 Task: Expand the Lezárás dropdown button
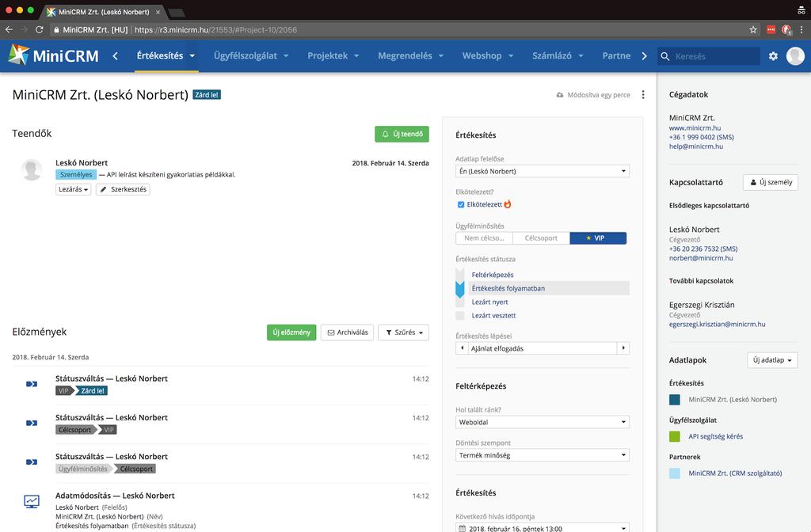73,189
